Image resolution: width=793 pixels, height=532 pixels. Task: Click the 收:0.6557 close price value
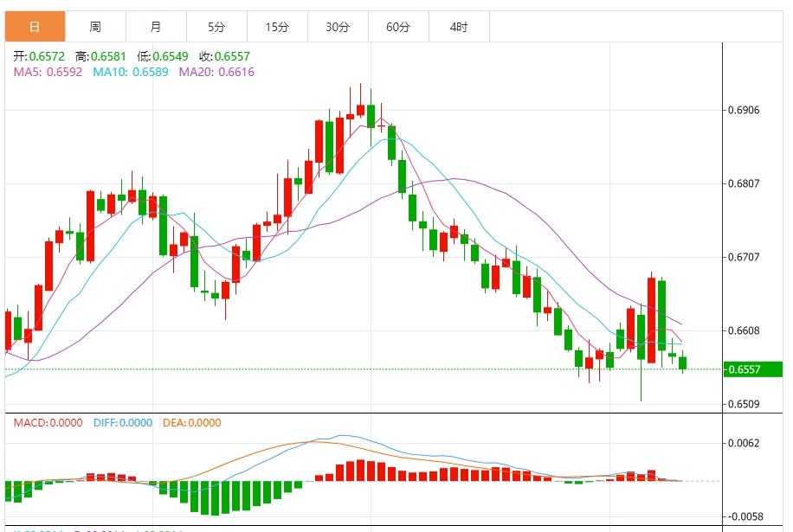pyautogui.click(x=224, y=56)
